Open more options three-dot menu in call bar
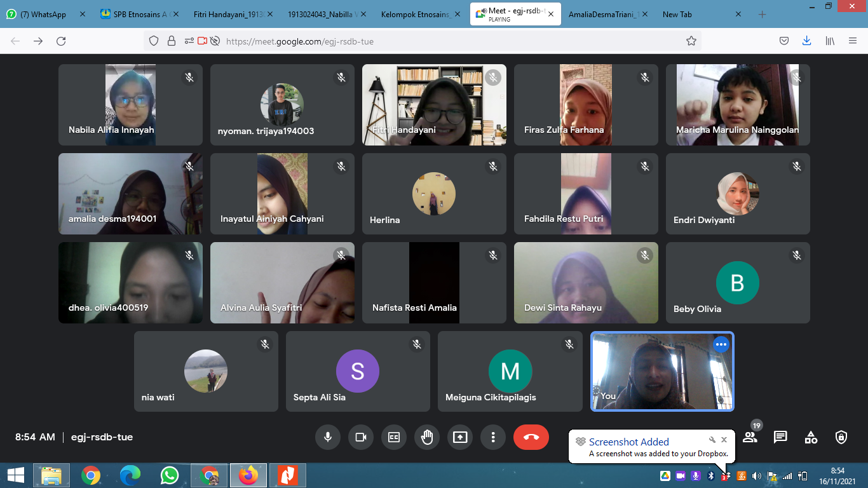The width and height of the screenshot is (868, 488). (x=493, y=437)
